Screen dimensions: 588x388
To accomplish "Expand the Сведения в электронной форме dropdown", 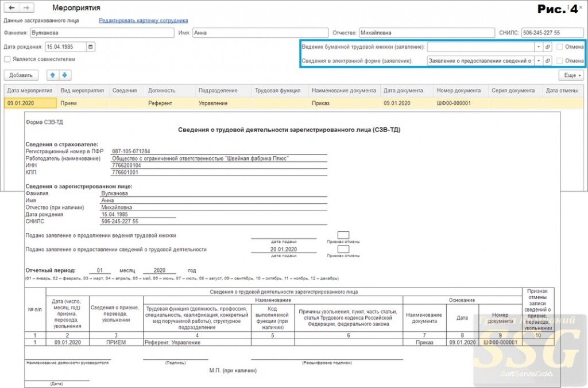I will coord(539,61).
